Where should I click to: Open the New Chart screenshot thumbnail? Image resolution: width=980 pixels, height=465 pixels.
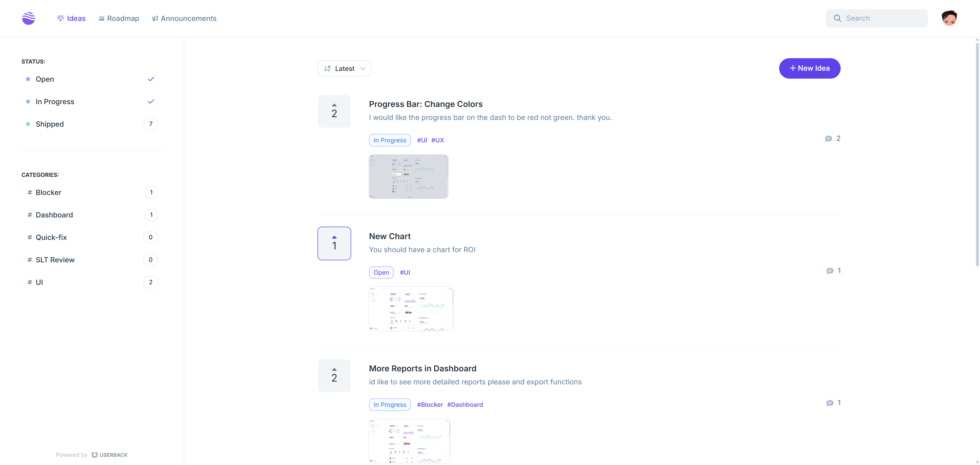(x=411, y=309)
